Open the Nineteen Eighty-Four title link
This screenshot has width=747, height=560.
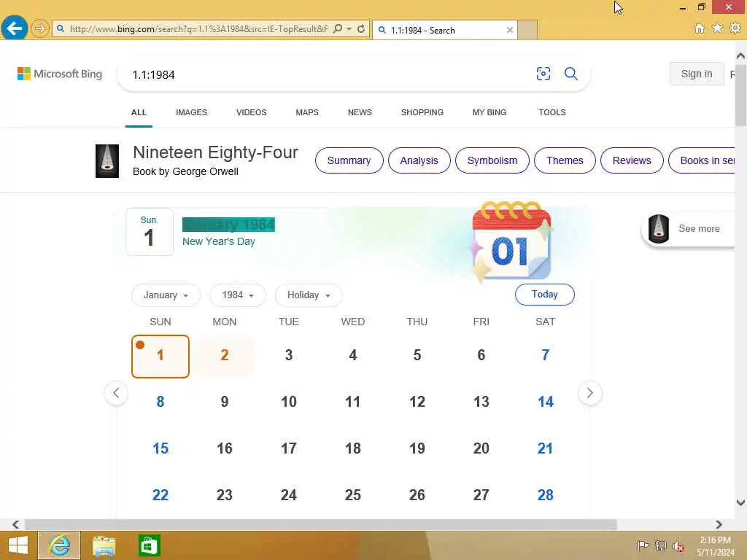tap(215, 152)
